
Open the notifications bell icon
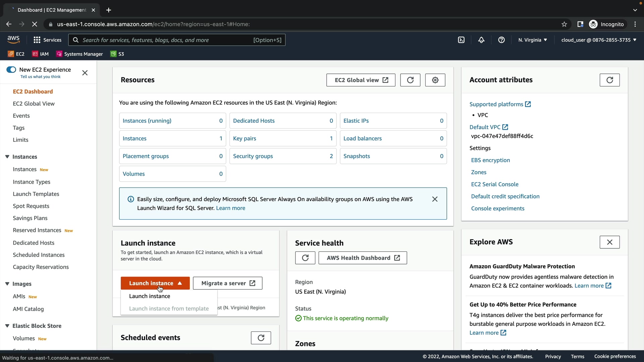[x=481, y=40]
